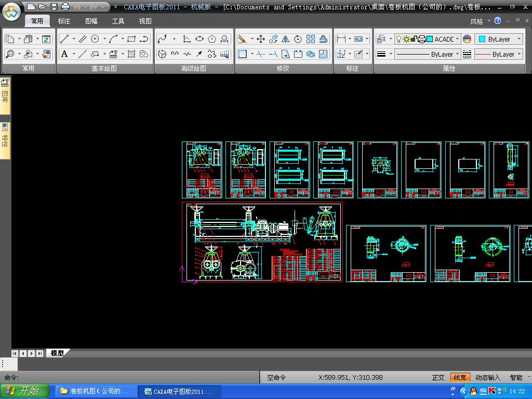Screen dimensions: 532x399
Task: Click the Polygon drawing tool
Action: pos(212,39)
